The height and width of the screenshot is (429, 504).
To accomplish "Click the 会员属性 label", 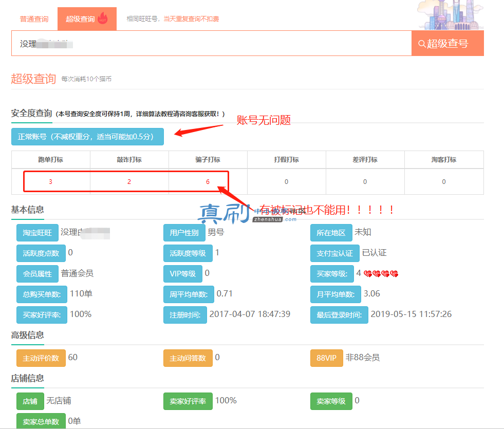I will tap(38, 274).
